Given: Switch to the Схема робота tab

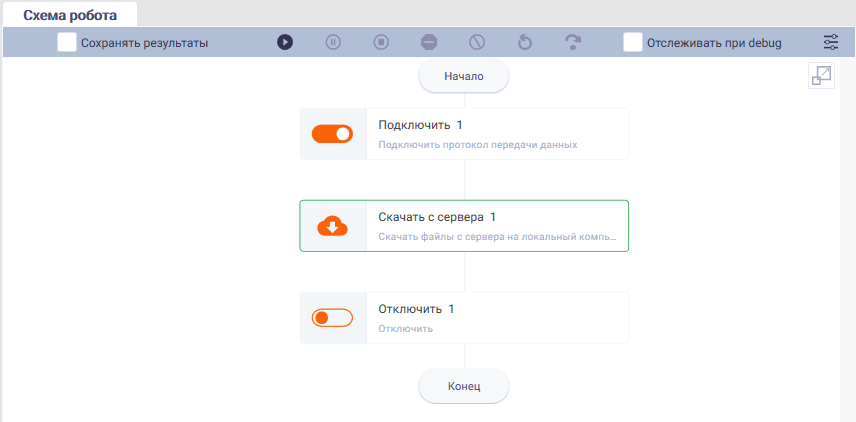Looking at the screenshot, I should click(70, 15).
